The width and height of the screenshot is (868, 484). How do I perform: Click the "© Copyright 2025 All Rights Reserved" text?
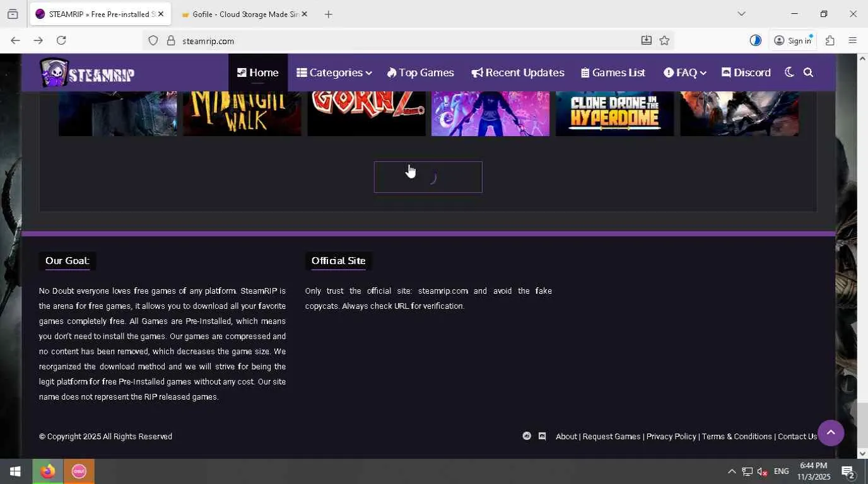[105, 436]
